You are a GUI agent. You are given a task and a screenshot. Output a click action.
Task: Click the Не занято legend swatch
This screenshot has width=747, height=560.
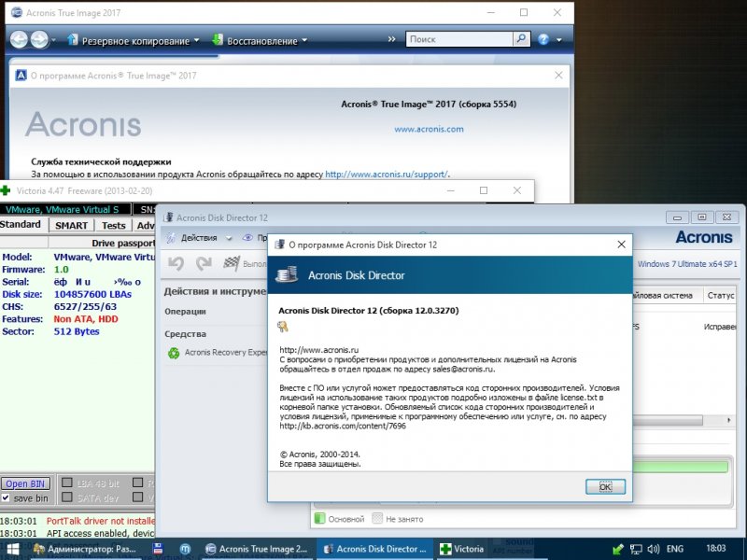(377, 519)
